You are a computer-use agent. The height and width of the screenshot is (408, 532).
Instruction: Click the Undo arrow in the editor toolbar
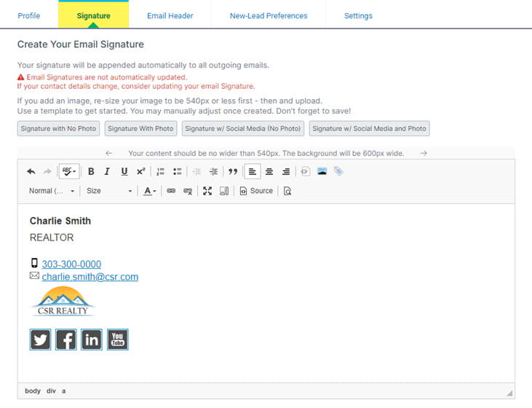click(x=31, y=172)
